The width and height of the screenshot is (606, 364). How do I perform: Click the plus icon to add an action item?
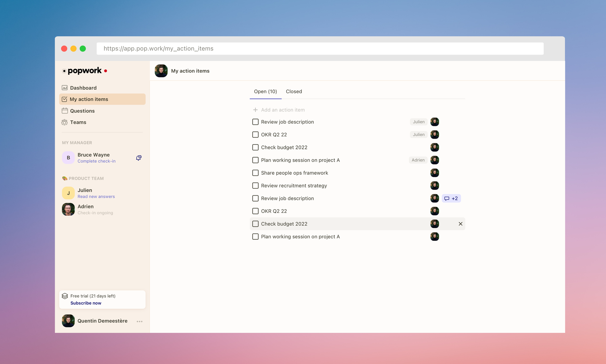pos(255,110)
